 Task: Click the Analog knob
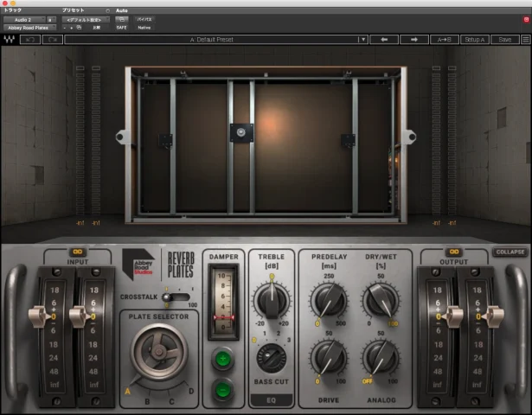pyautogui.click(x=381, y=358)
